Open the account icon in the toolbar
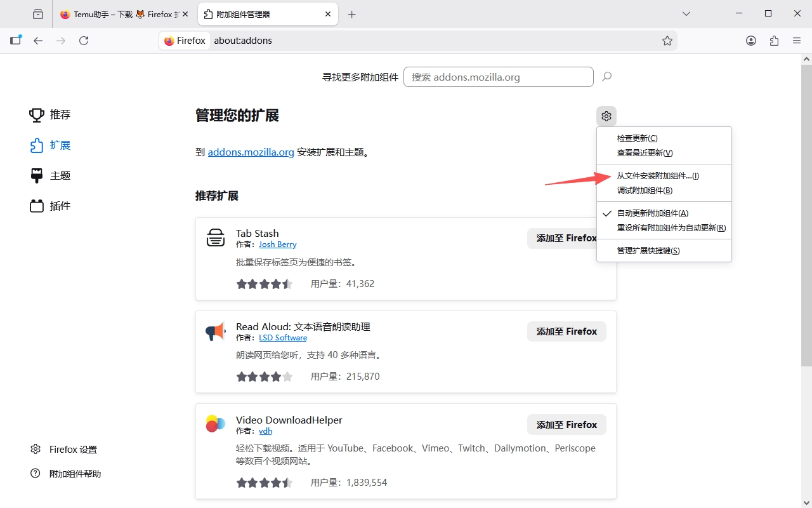The image size is (812, 508). pyautogui.click(x=750, y=40)
